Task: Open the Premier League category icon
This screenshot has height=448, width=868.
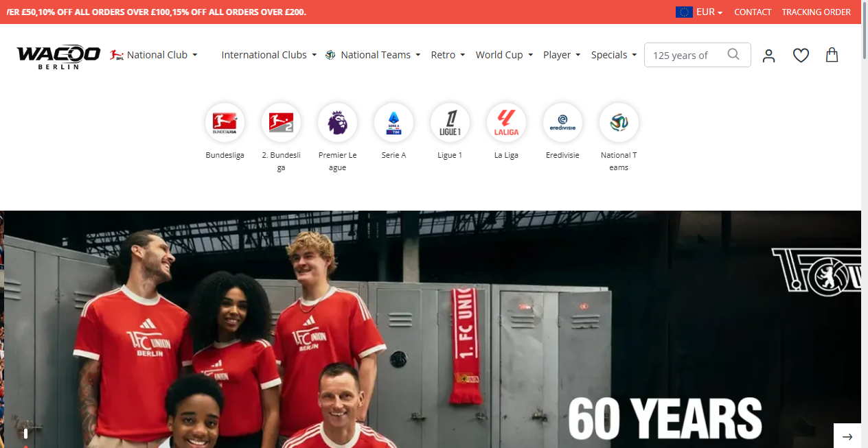Action: tap(337, 123)
